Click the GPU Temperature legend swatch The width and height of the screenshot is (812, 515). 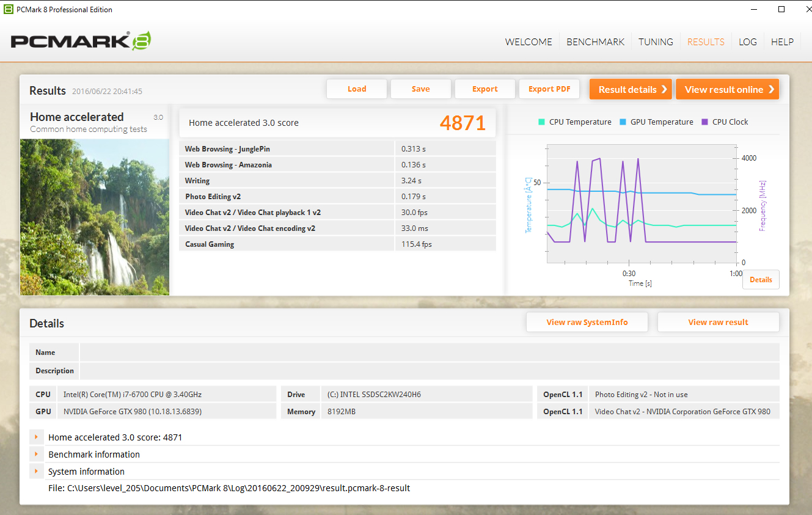(623, 122)
